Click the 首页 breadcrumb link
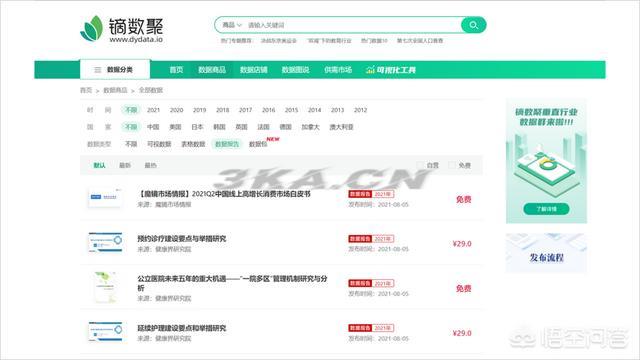640x360 pixels. pyautogui.click(x=86, y=90)
